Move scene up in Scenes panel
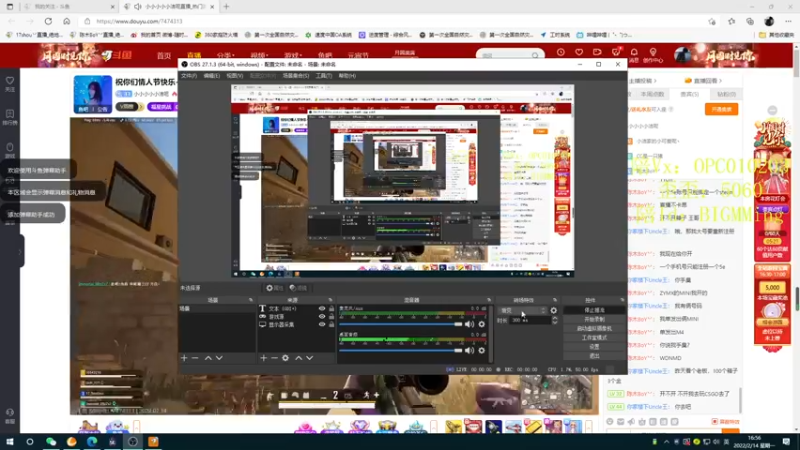The image size is (800, 450). (x=208, y=358)
